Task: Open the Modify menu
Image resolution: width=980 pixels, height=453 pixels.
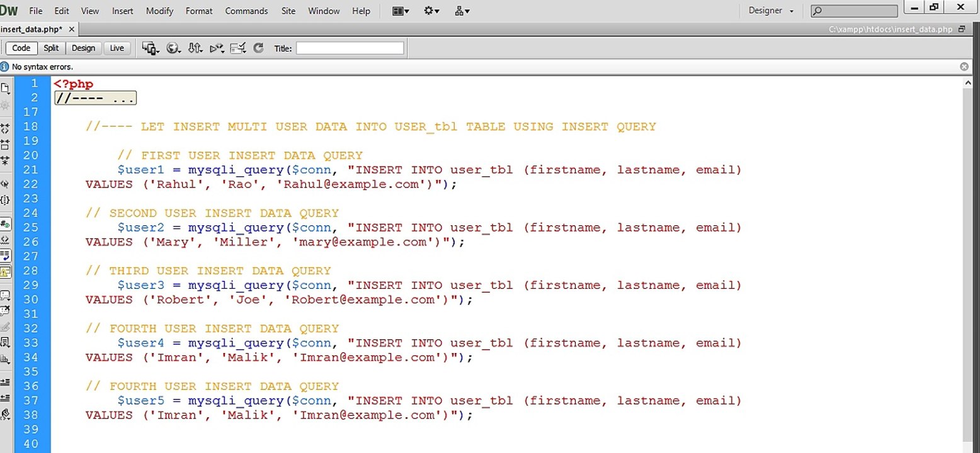Action: coord(160,11)
